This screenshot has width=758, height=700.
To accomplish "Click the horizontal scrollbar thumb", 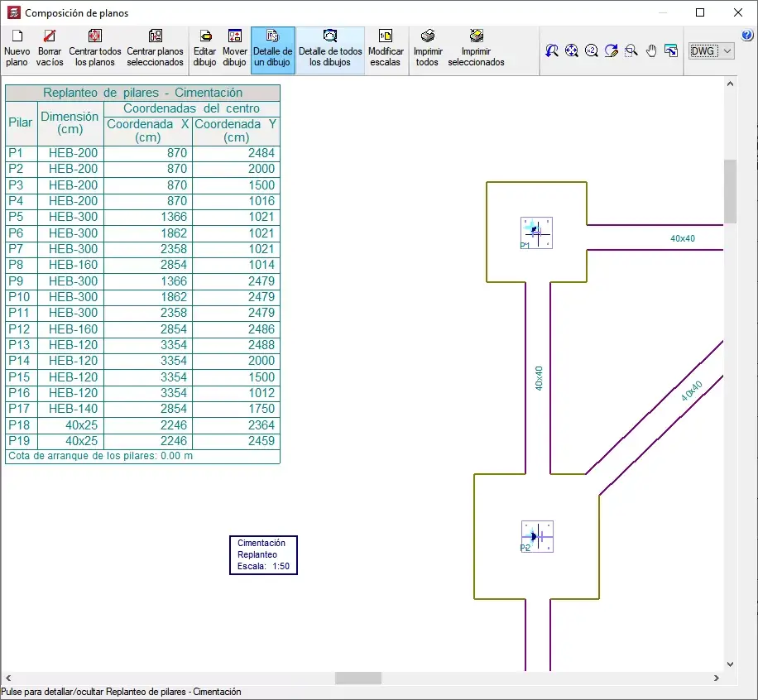I will coord(358,678).
